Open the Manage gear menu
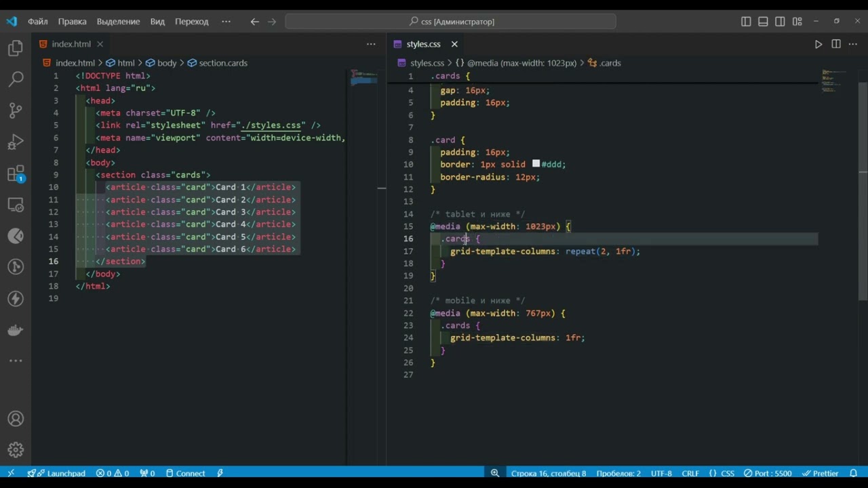This screenshot has width=868, height=488. pos(16,449)
